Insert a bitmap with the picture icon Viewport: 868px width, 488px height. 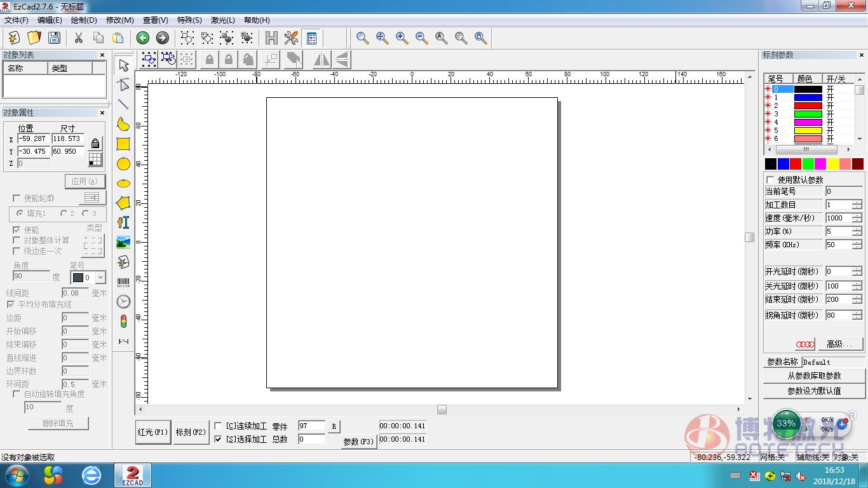[123, 242]
